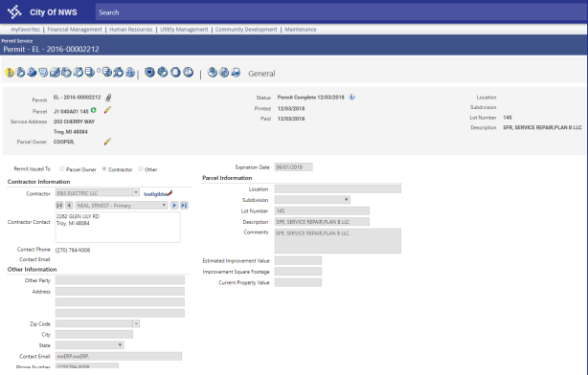588x375 pixels.
Task: Click the Paid date 12/03/2018
Action: 291,119
